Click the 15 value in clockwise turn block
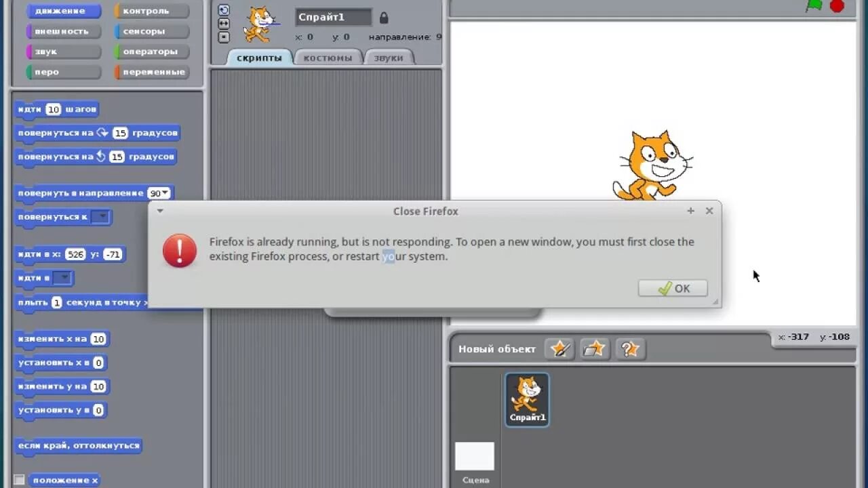Screen dimensions: 868x488 coord(120,133)
